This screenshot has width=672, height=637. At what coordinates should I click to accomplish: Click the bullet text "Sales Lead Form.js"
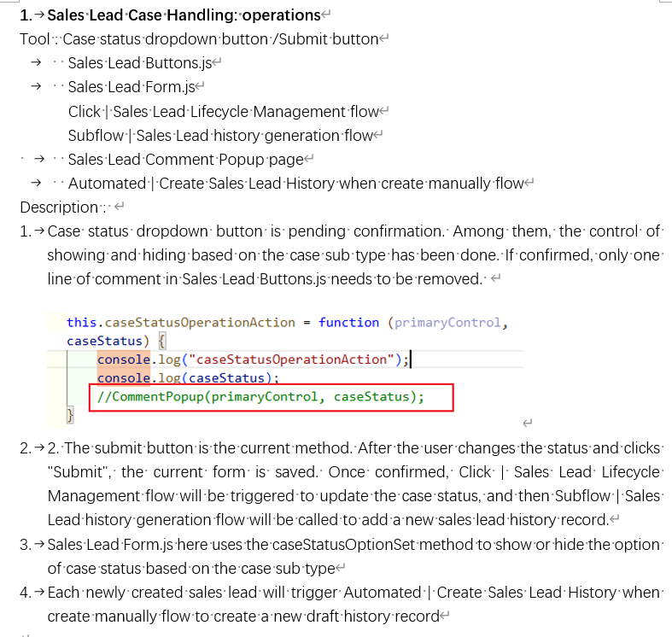(x=131, y=87)
